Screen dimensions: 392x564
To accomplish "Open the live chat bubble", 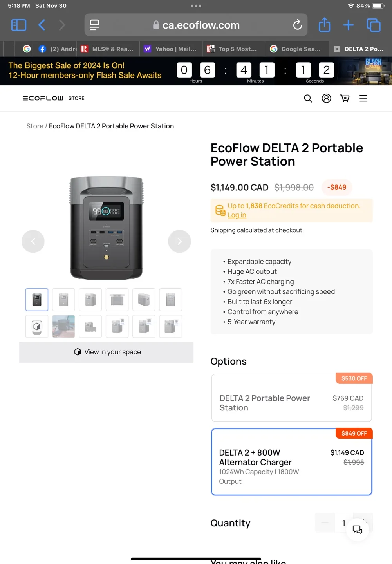I will coord(357,530).
